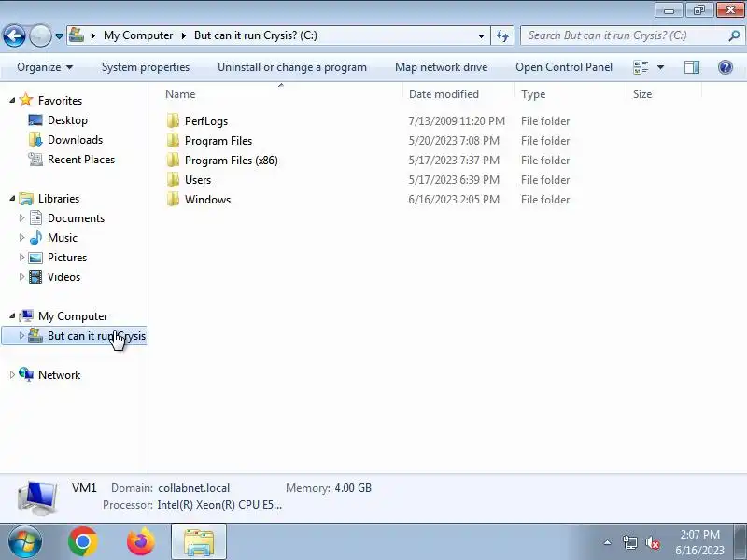Expand the Music library
This screenshot has height=560, width=747.
(x=21, y=237)
